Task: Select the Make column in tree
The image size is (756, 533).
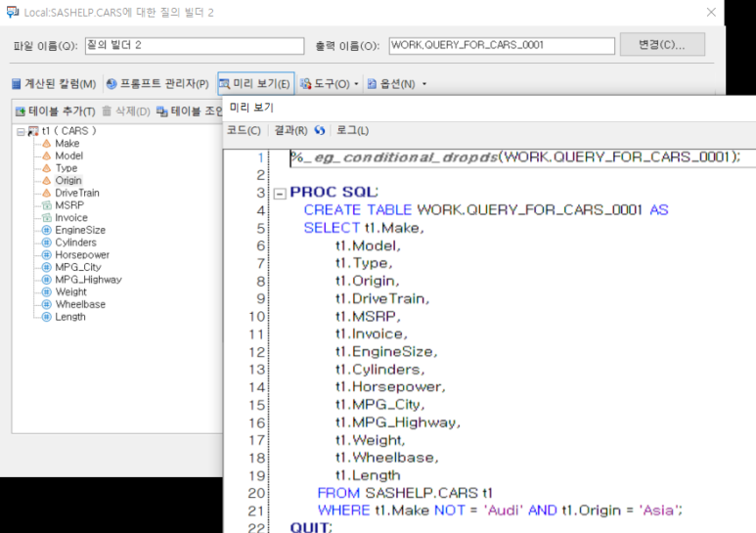Action: 67,144
